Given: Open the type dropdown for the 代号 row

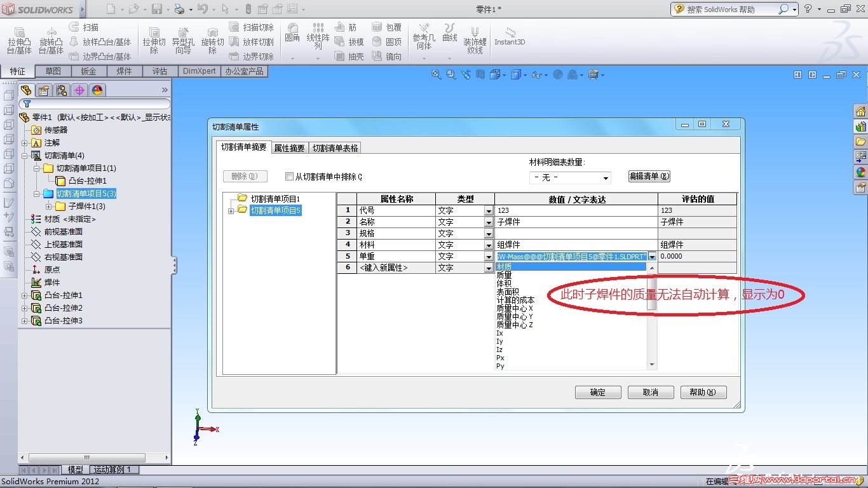Looking at the screenshot, I should click(x=489, y=211).
